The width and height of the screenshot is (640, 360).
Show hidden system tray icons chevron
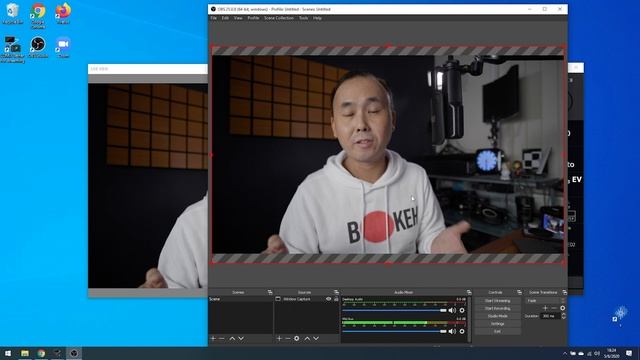565,353
